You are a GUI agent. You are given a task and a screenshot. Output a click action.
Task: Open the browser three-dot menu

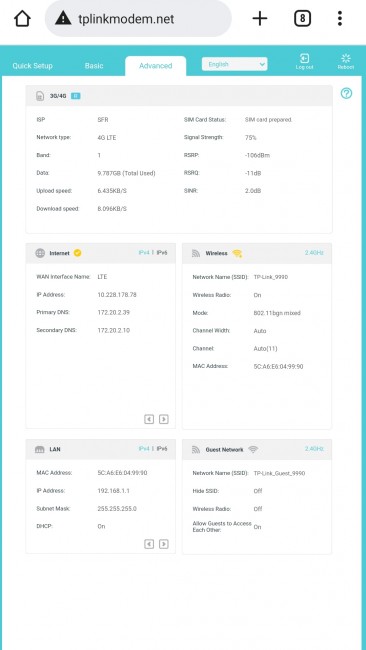[x=340, y=19]
